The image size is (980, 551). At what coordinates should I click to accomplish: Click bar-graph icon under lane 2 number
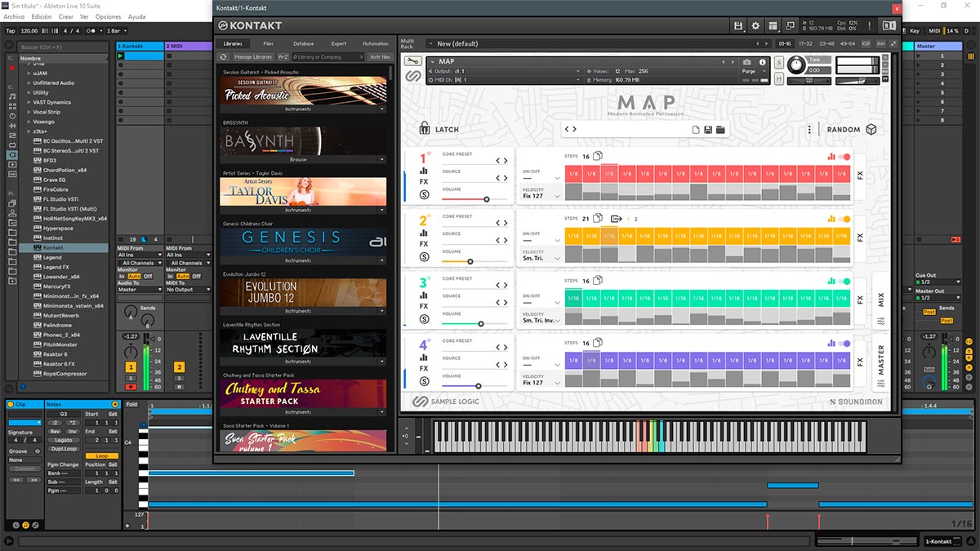point(424,233)
